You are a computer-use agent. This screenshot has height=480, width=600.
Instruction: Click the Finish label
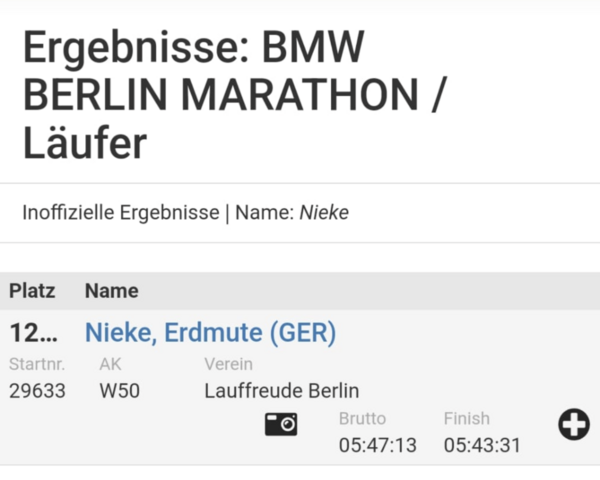[x=467, y=419]
